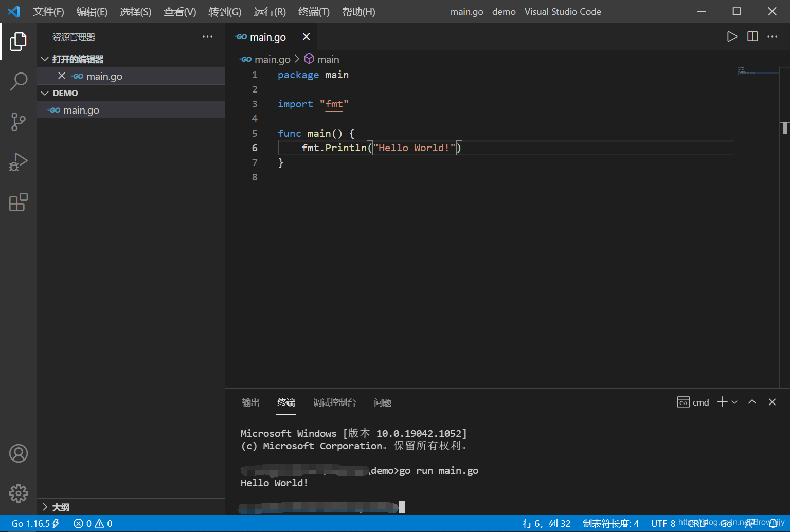The height and width of the screenshot is (532, 790).
Task: Open Explorer panel more actions menu
Action: pos(207,36)
